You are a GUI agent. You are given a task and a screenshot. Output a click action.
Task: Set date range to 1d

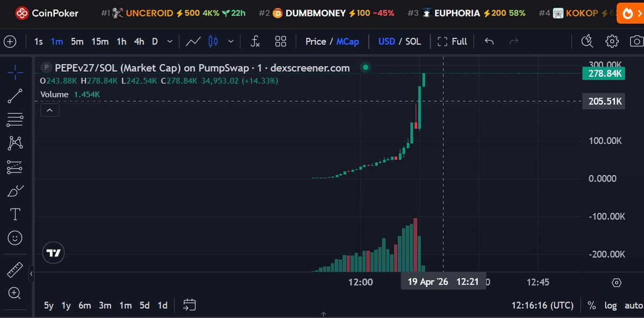[163, 305]
